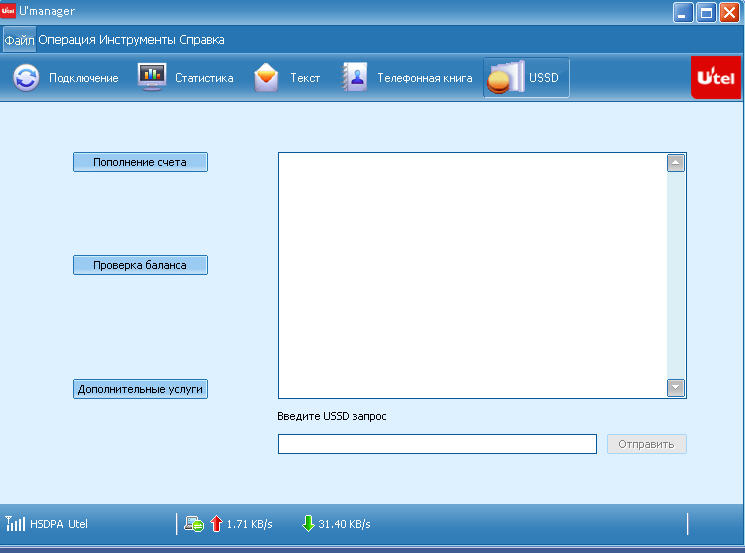Viewport: 745px width, 553px height.
Task: Click the green download arrow icon
Action: (x=308, y=524)
